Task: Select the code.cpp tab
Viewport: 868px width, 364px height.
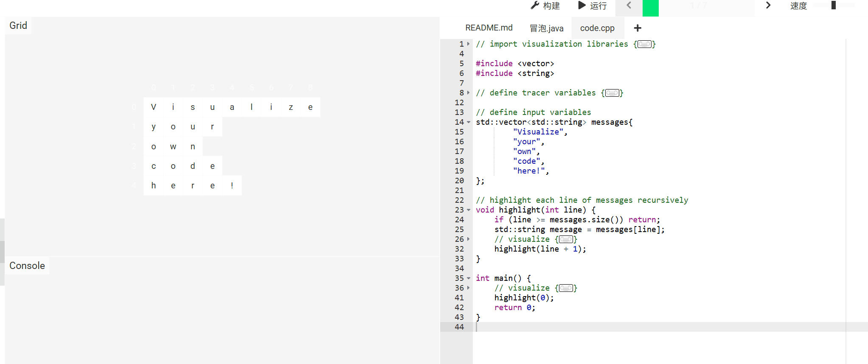Action: [x=597, y=28]
